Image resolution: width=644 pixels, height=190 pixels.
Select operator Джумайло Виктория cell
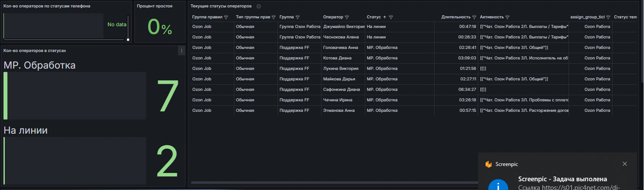(343, 27)
